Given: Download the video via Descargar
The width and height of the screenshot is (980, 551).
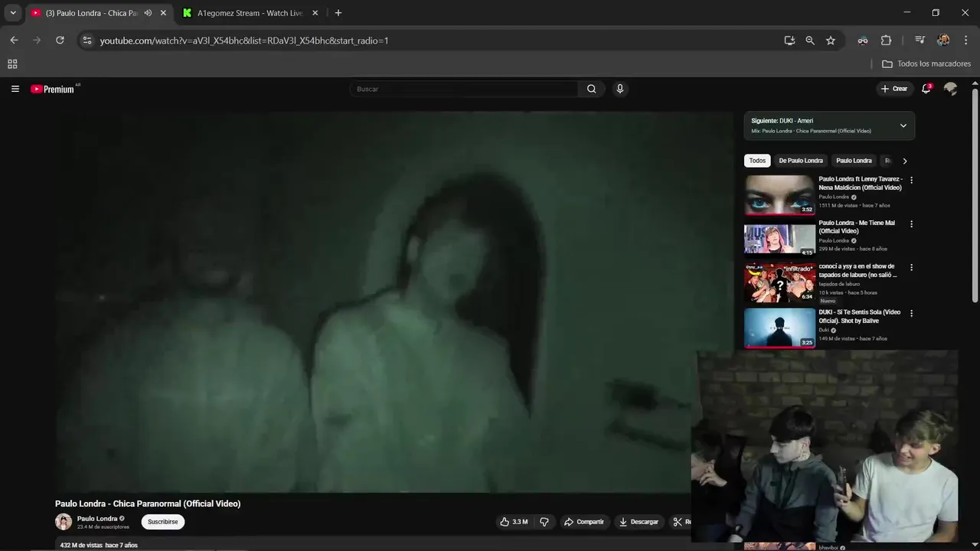Looking at the screenshot, I should point(639,522).
